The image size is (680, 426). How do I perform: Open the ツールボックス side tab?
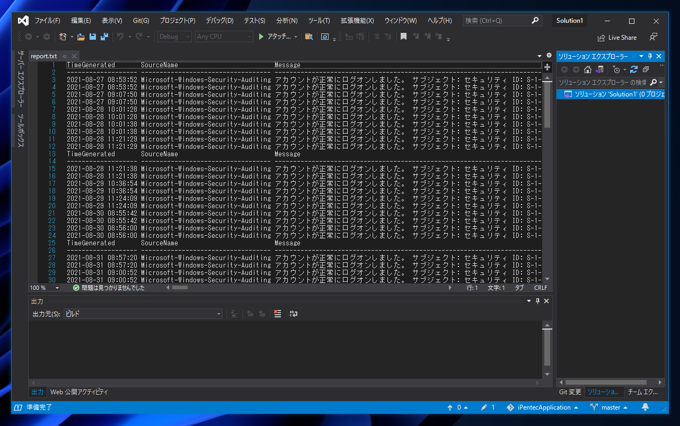pos(20,130)
